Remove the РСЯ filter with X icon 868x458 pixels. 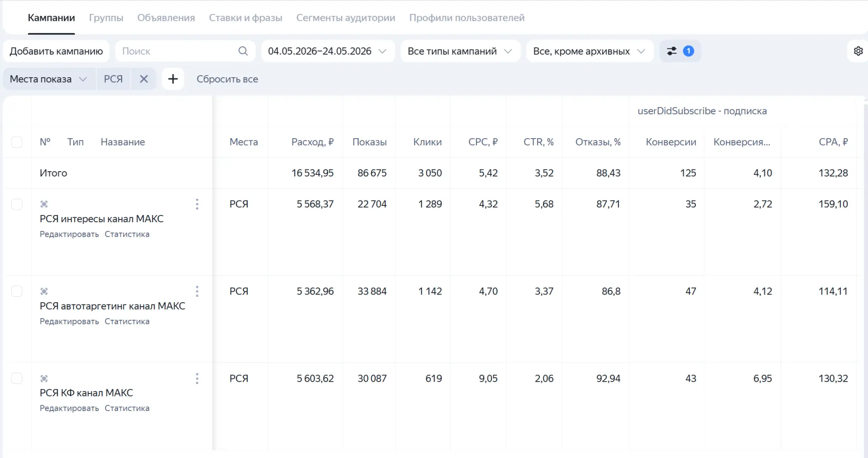coord(144,79)
